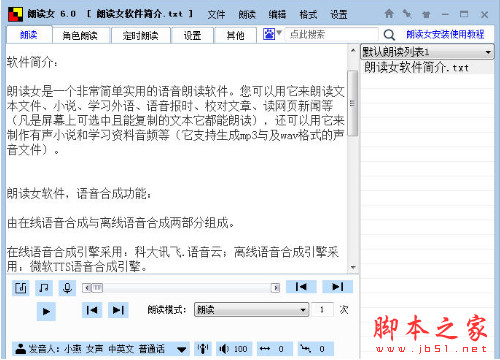
Task: Switch to the 设置 tab
Action: point(192,35)
